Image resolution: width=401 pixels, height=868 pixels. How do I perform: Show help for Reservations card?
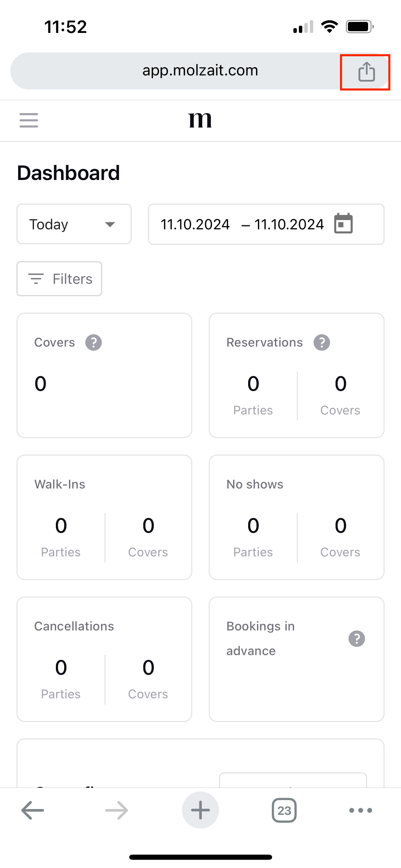tap(322, 342)
